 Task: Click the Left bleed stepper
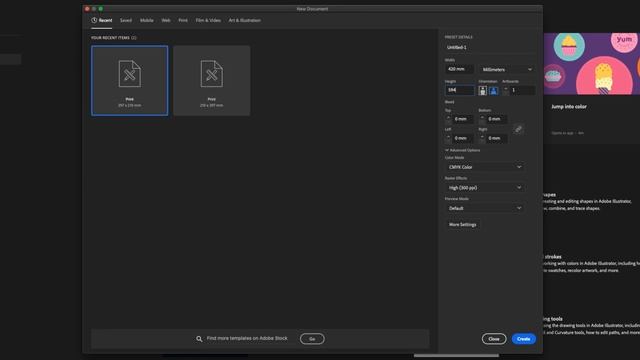[x=448, y=138]
